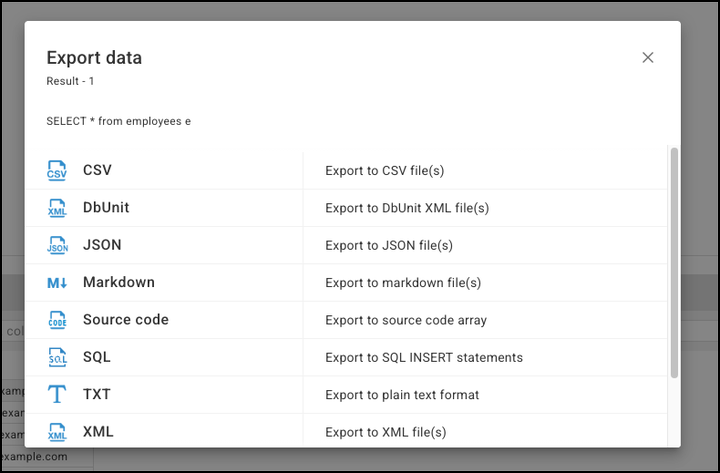Choose the Source code exporter label
Viewport: 720px width, 473px height.
click(x=126, y=320)
